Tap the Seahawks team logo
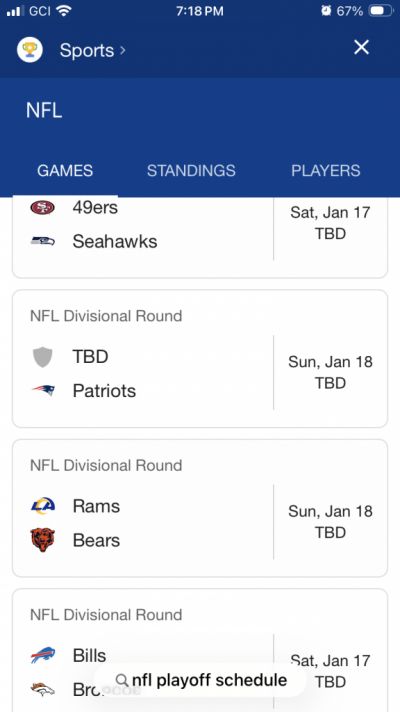 [x=43, y=241]
